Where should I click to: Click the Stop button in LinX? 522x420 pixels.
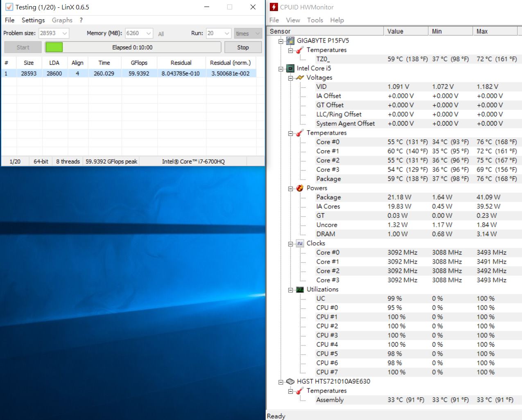click(x=243, y=47)
